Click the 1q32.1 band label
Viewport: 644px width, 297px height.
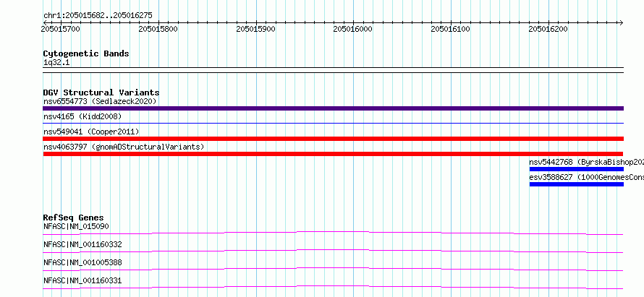coord(56,63)
